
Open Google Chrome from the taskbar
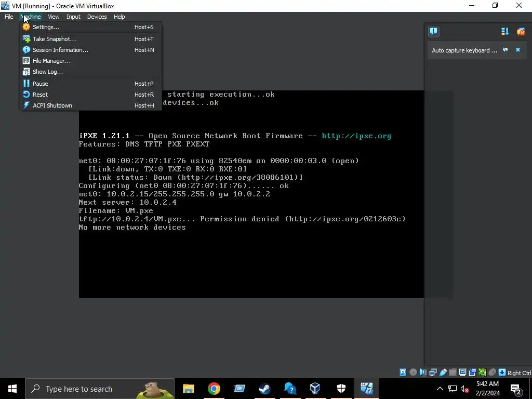[214, 389]
